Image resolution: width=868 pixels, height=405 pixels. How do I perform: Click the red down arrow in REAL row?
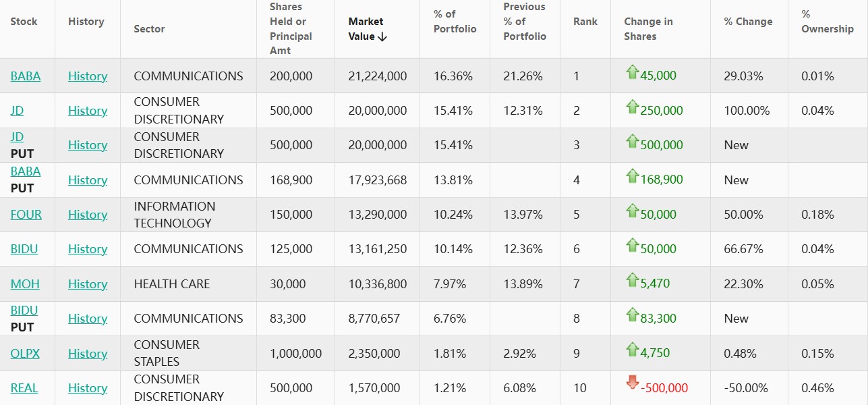pos(632,383)
